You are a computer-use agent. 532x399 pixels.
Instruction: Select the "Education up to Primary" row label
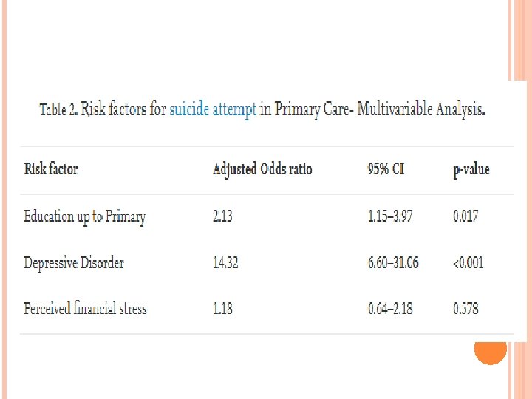click(x=84, y=216)
